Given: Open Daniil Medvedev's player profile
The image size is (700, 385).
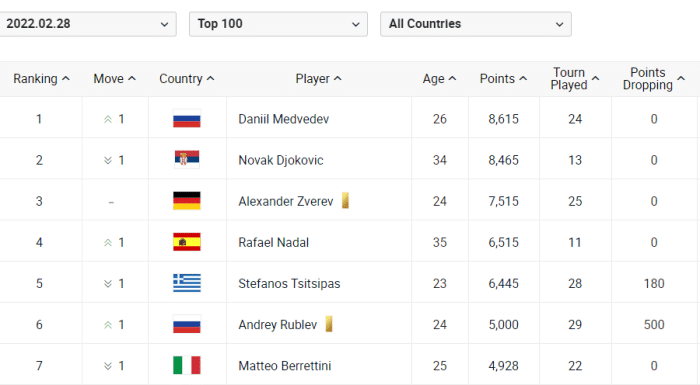Looking at the screenshot, I should click(283, 119).
